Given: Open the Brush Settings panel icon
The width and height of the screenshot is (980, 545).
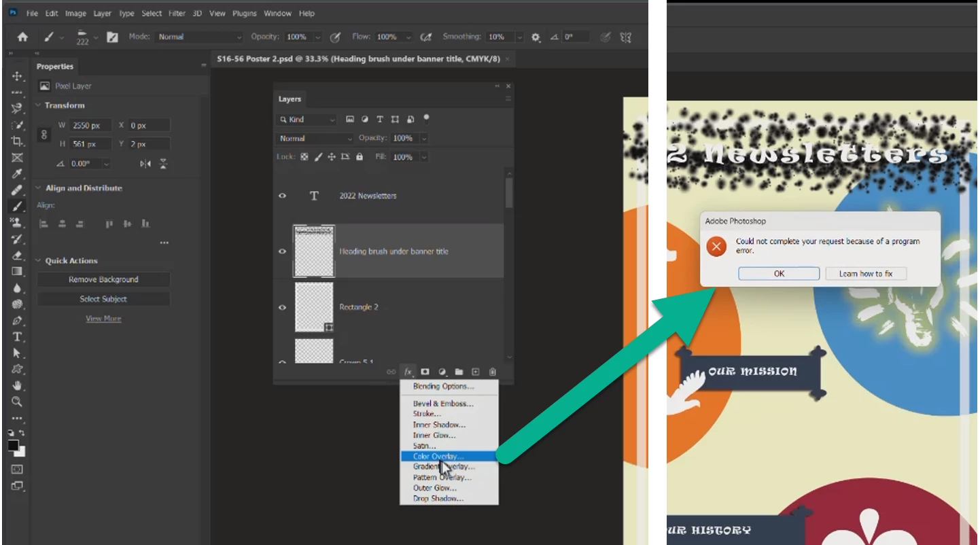Looking at the screenshot, I should (112, 37).
